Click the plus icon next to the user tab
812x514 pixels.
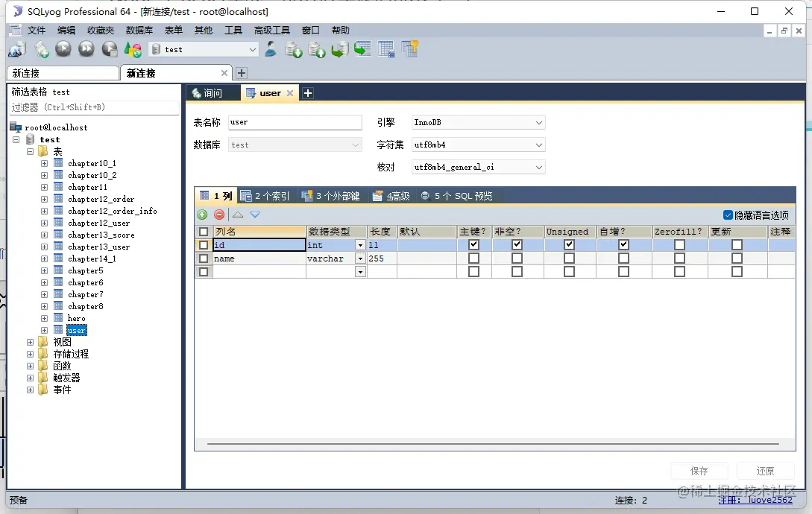tap(308, 93)
